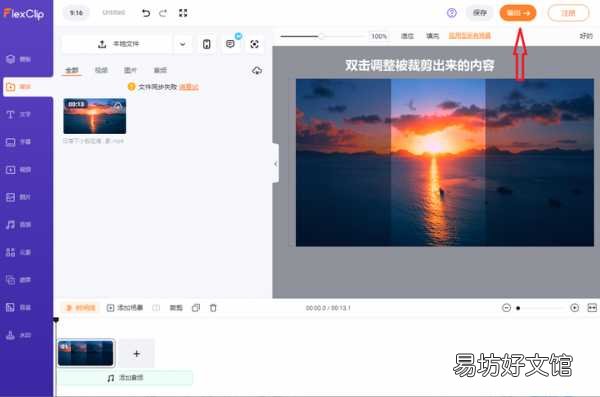Image resolution: width=600 pixels, height=397 pixels.
Task: Select the media folder sidebar item
Action: point(18,87)
